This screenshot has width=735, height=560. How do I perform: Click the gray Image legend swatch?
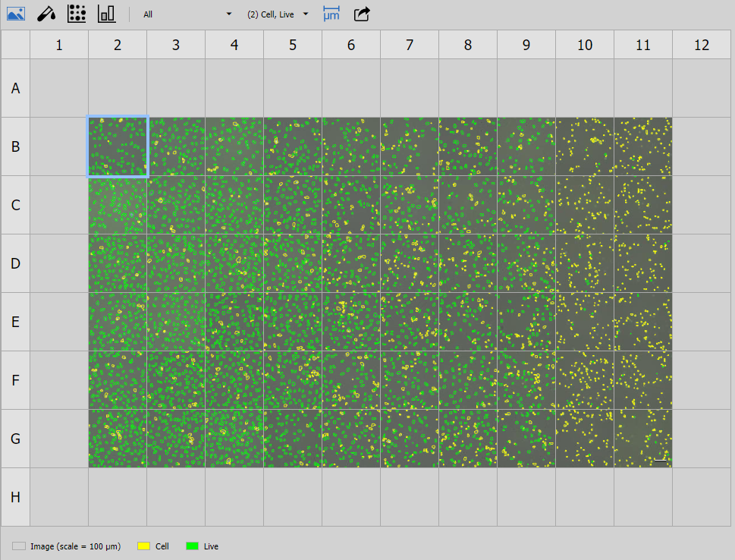point(19,546)
